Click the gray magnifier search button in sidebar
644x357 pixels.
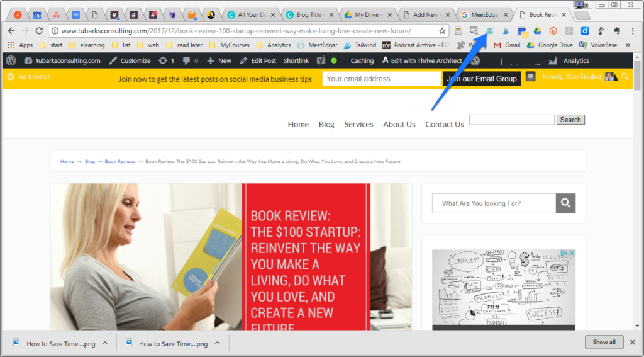[565, 203]
